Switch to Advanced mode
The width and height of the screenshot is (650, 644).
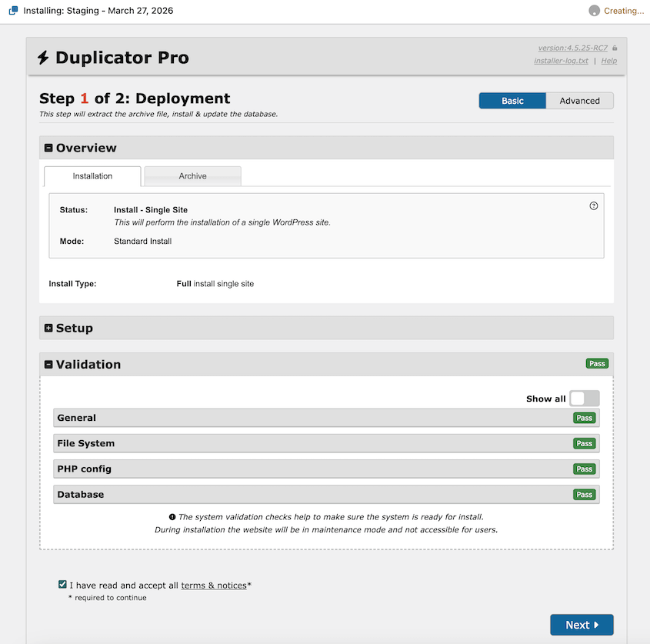coord(579,101)
